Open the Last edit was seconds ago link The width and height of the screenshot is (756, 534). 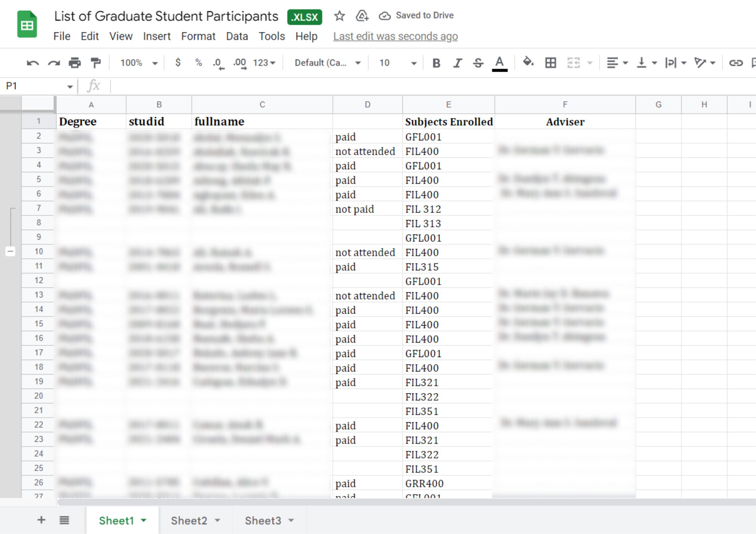point(395,36)
